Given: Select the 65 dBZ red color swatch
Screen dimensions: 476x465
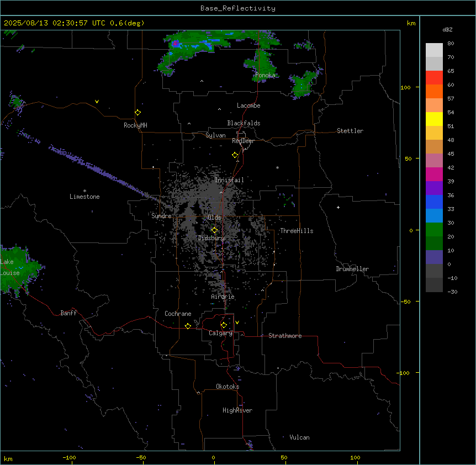Looking at the screenshot, I should pyautogui.click(x=434, y=77).
